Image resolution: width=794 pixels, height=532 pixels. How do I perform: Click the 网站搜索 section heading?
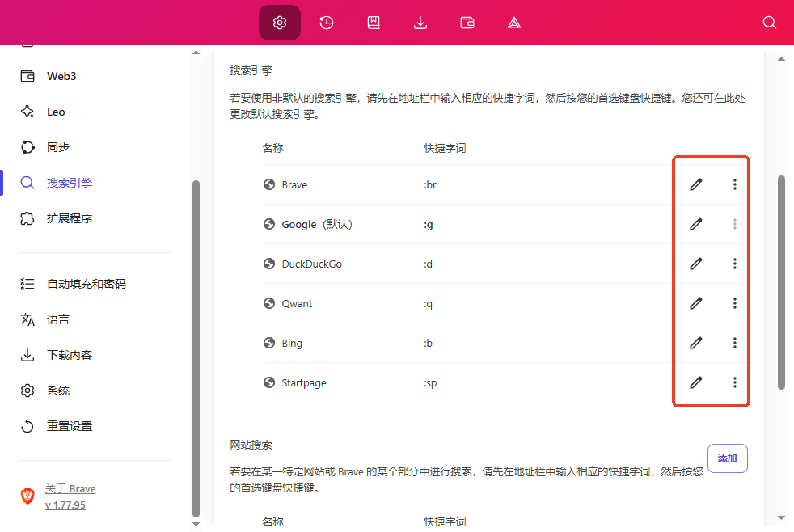(x=251, y=445)
